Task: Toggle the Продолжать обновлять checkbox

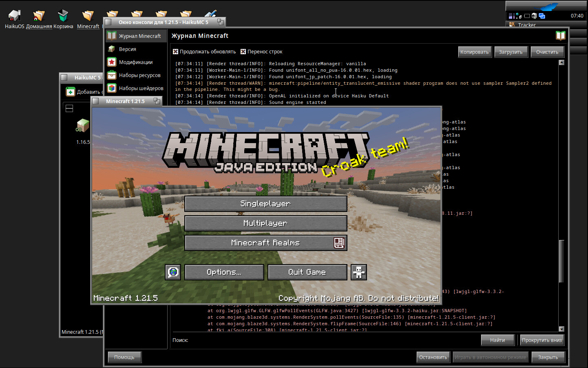Action: tap(175, 52)
